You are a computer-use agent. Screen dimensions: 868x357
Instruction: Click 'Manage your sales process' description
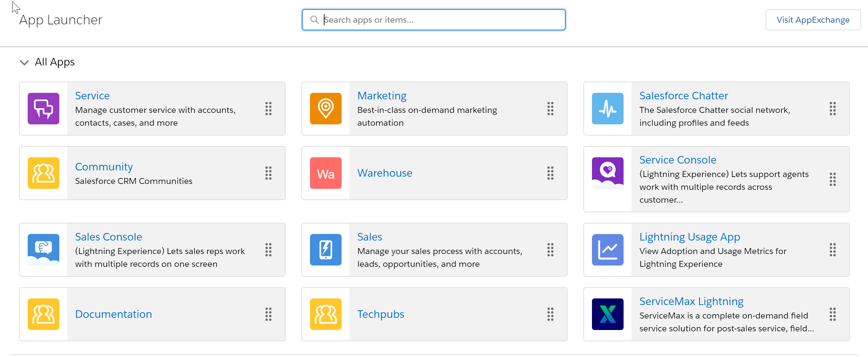point(439,257)
